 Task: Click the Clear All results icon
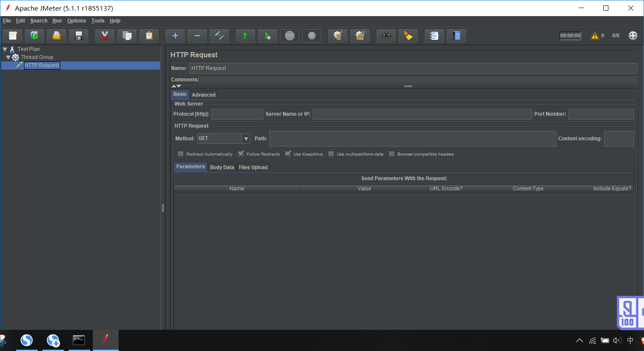coord(360,36)
